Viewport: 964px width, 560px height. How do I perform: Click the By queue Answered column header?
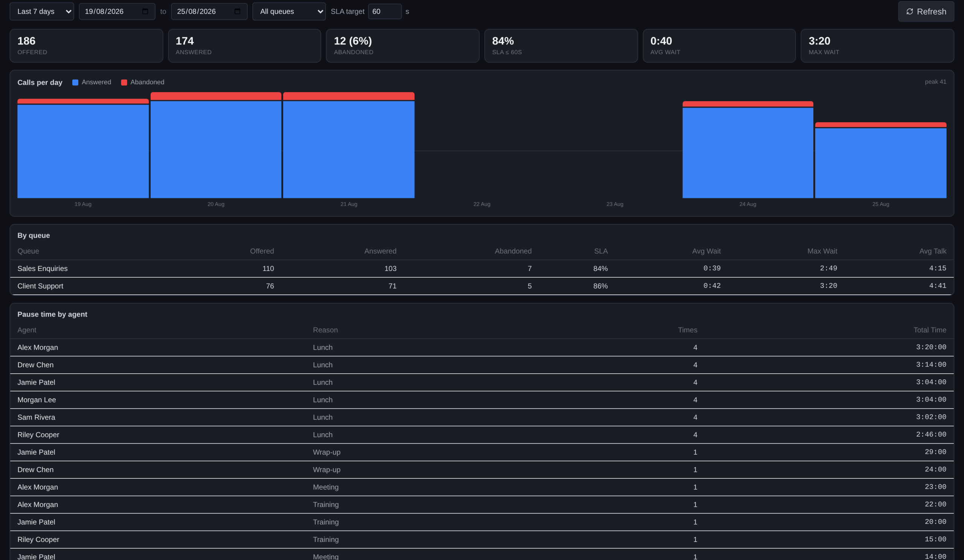tap(380, 251)
